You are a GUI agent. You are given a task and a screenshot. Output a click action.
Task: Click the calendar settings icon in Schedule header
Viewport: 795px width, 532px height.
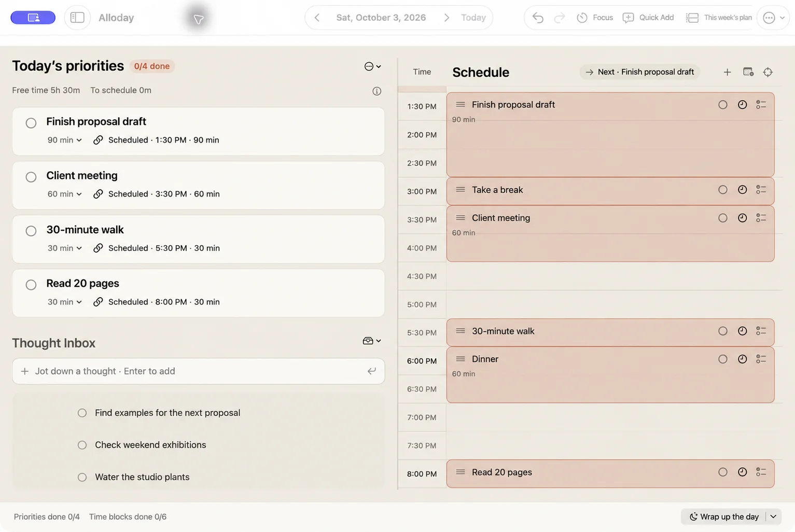[748, 72]
